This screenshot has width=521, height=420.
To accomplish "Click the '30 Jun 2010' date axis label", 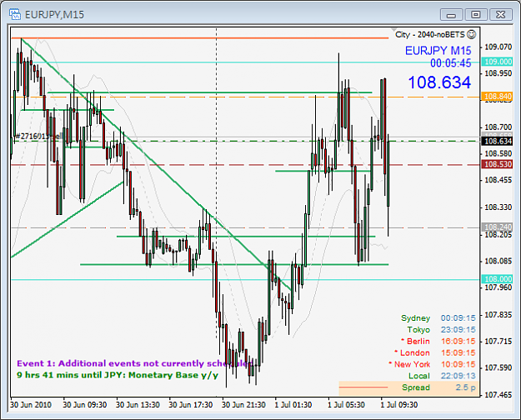I will (x=31, y=405).
